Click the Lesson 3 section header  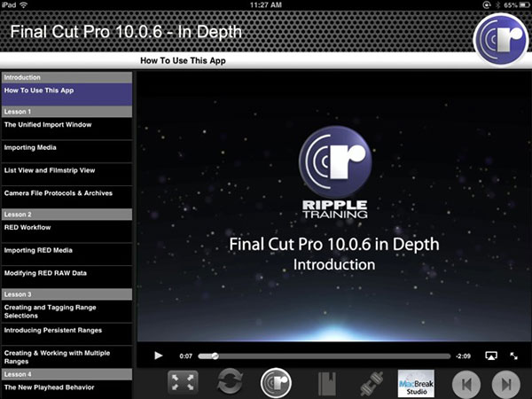66,294
